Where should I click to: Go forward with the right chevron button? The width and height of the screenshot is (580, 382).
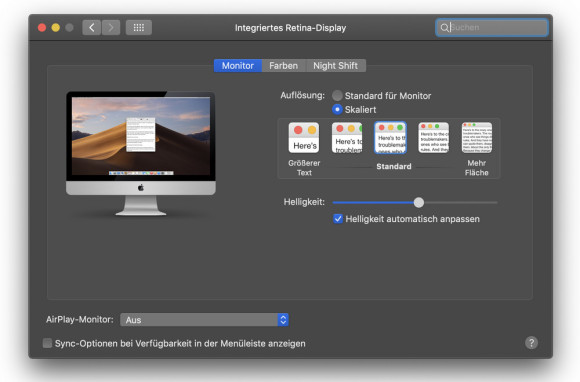point(111,27)
